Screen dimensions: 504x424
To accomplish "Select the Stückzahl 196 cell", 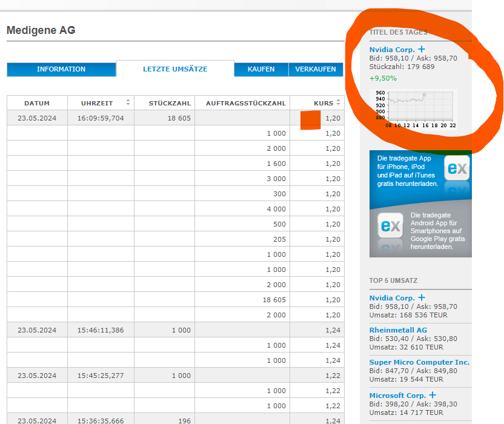I will tap(165, 420).
